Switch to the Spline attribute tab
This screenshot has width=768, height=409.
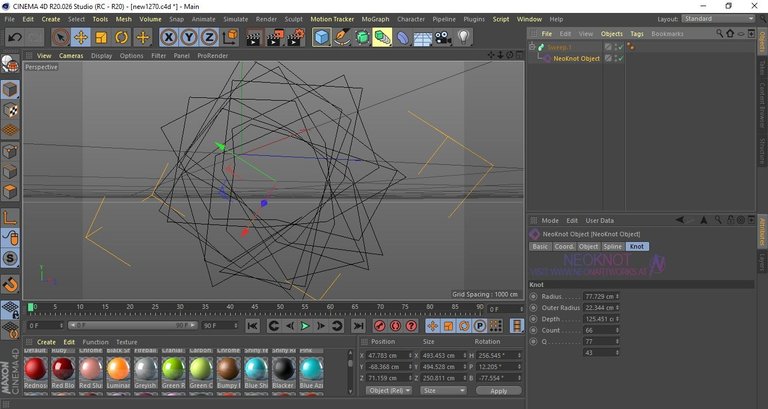point(612,246)
